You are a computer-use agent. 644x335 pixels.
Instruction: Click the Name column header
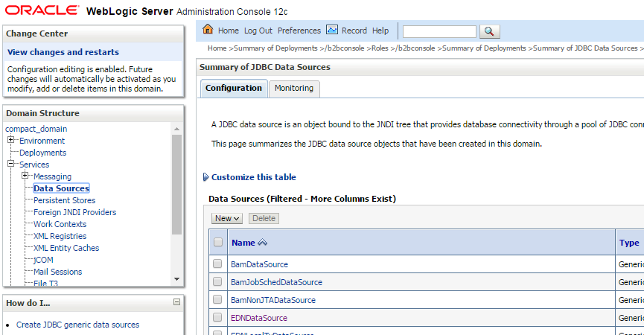tap(243, 243)
